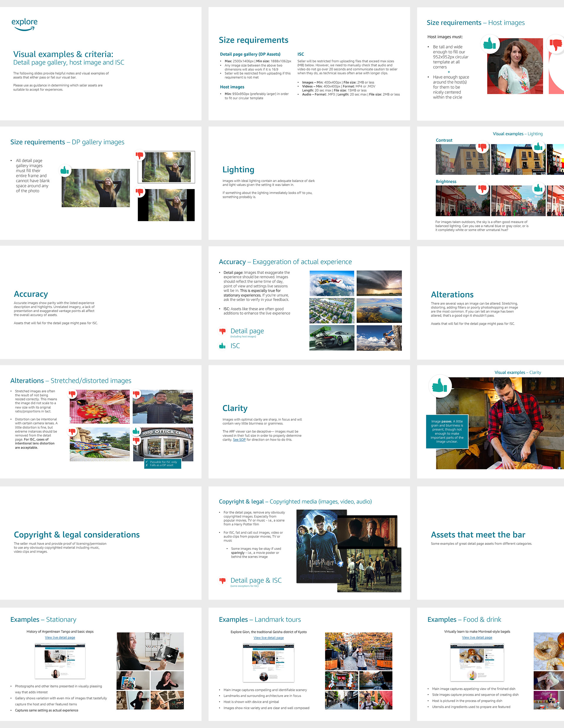This screenshot has width=564, height=728.
Task: Click the Gion detail page screenshot thumbnail
Action: (268, 663)
